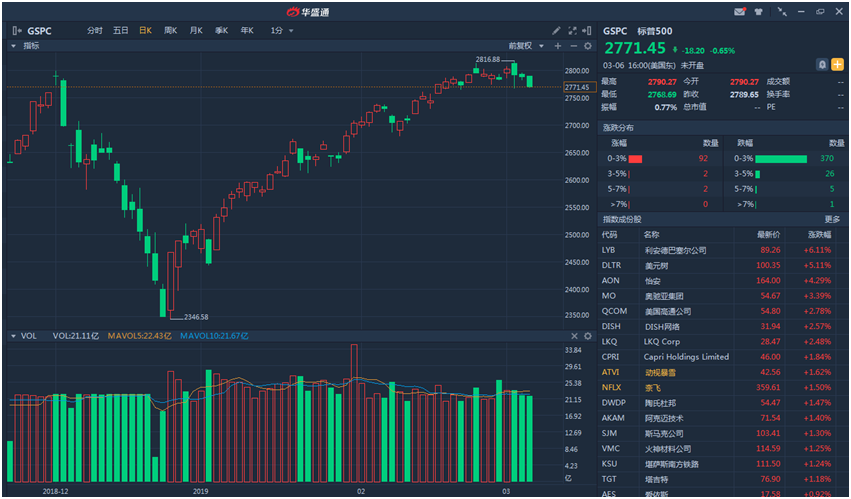Expand the 指标 indicator section

tap(14, 46)
